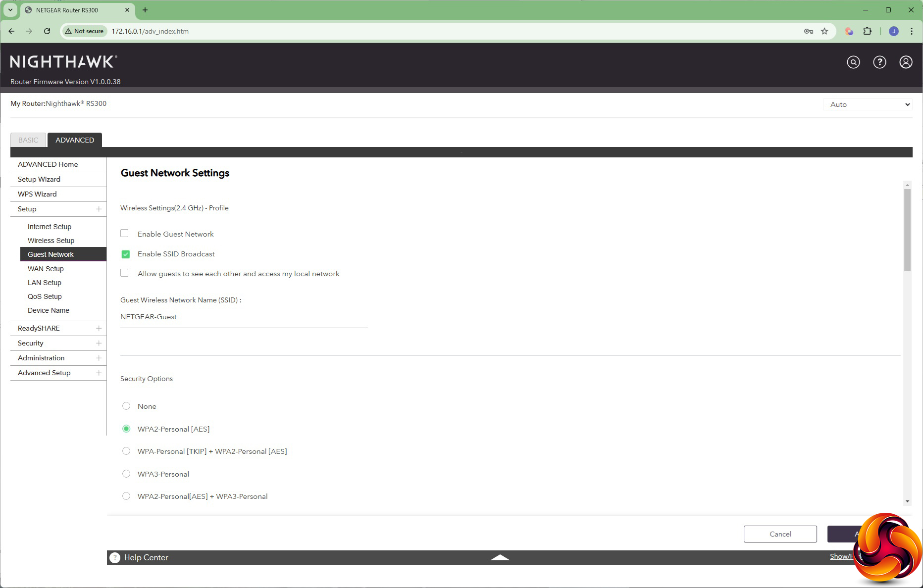Click the settings panel vertical scrollbar thumb

[907, 230]
